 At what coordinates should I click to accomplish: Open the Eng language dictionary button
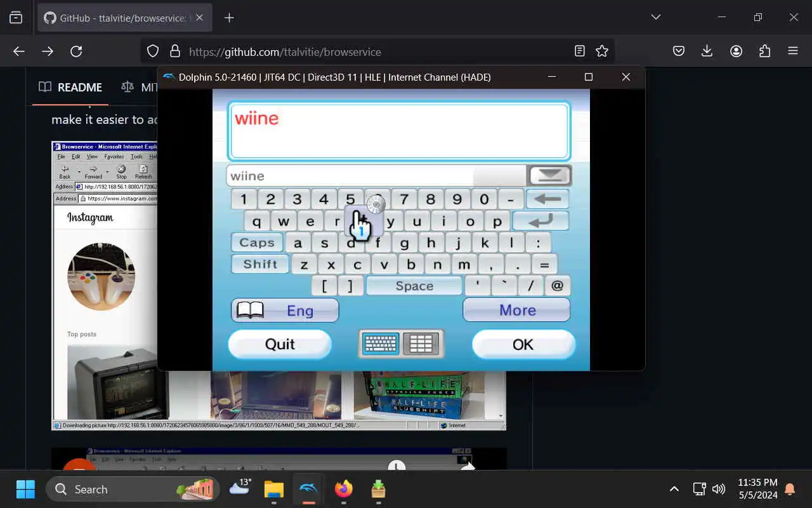[x=285, y=310]
